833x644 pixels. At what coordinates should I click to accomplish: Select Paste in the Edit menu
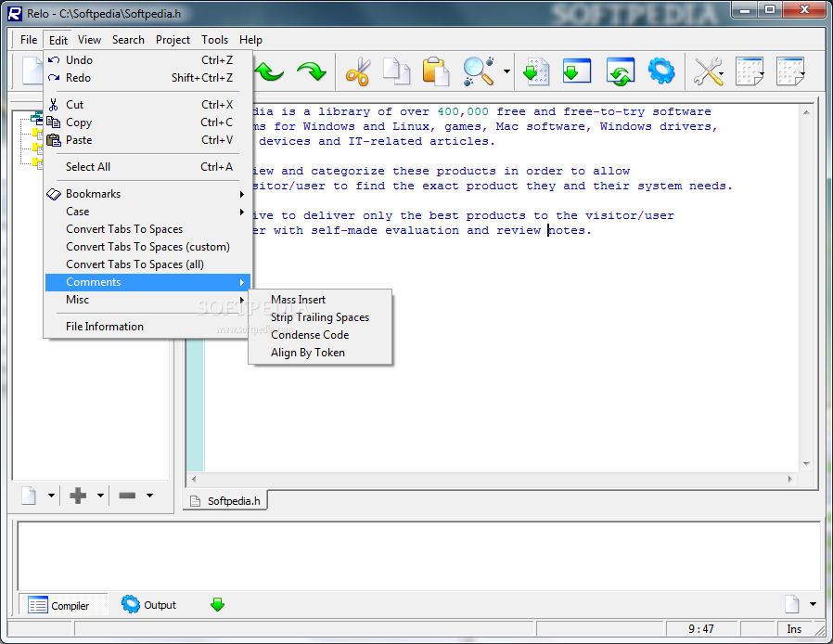(x=147, y=140)
